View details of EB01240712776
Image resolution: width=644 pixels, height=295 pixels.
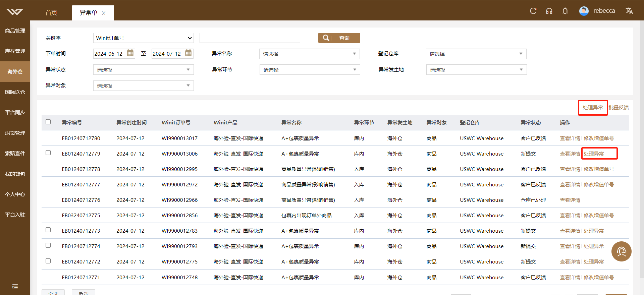pyautogui.click(x=570, y=200)
